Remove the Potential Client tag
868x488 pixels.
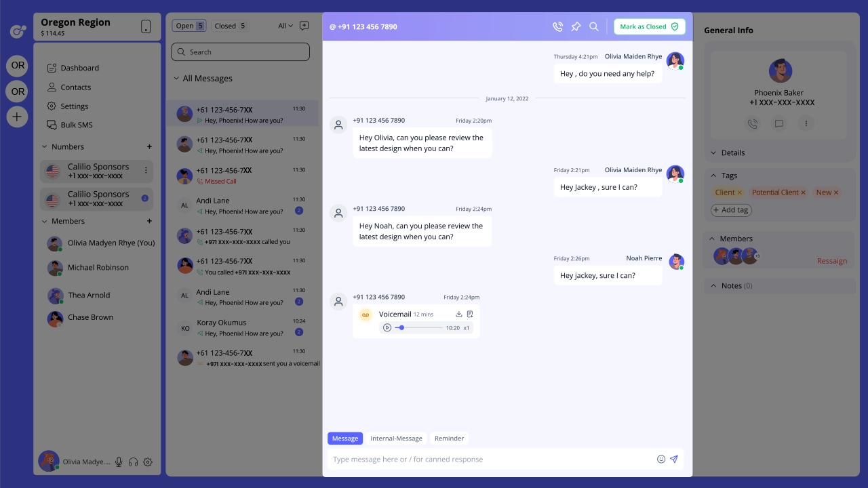(804, 192)
